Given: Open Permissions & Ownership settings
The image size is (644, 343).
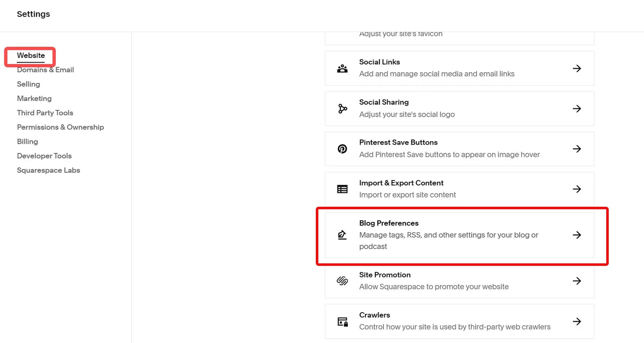Looking at the screenshot, I should [x=60, y=127].
